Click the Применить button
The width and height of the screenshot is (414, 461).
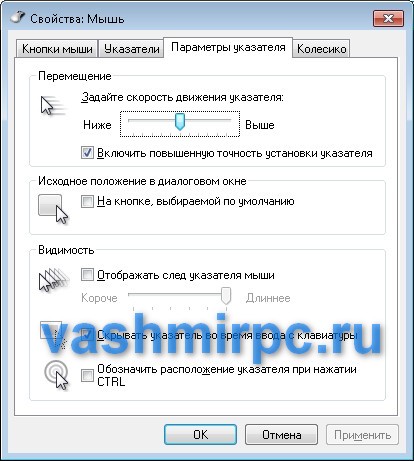click(x=362, y=434)
